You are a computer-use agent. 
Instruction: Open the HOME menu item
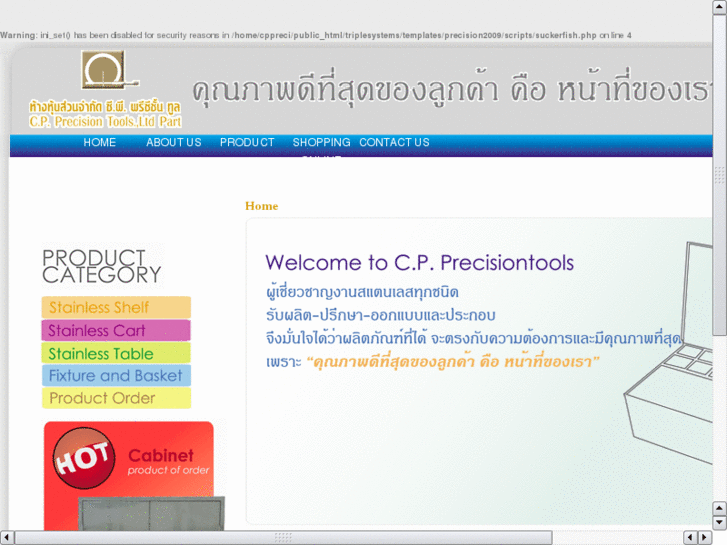(99, 142)
